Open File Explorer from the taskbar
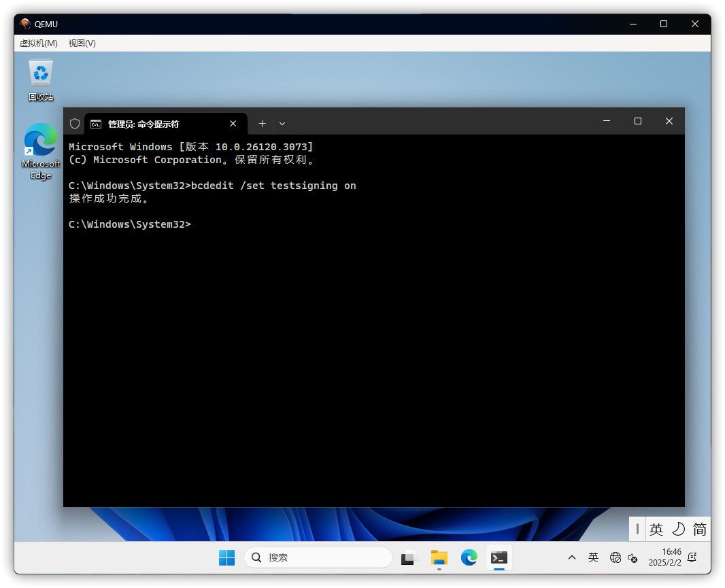Viewport: 725px width, 588px height. (x=439, y=557)
